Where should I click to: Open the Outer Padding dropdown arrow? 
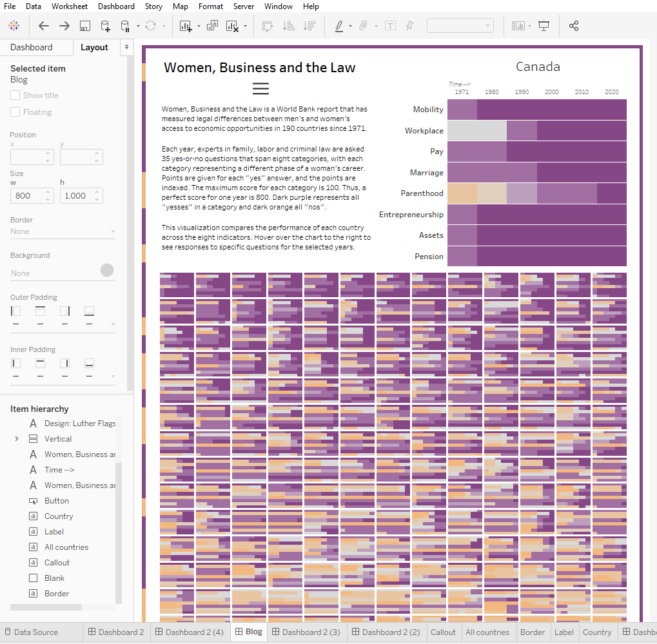click(113, 324)
